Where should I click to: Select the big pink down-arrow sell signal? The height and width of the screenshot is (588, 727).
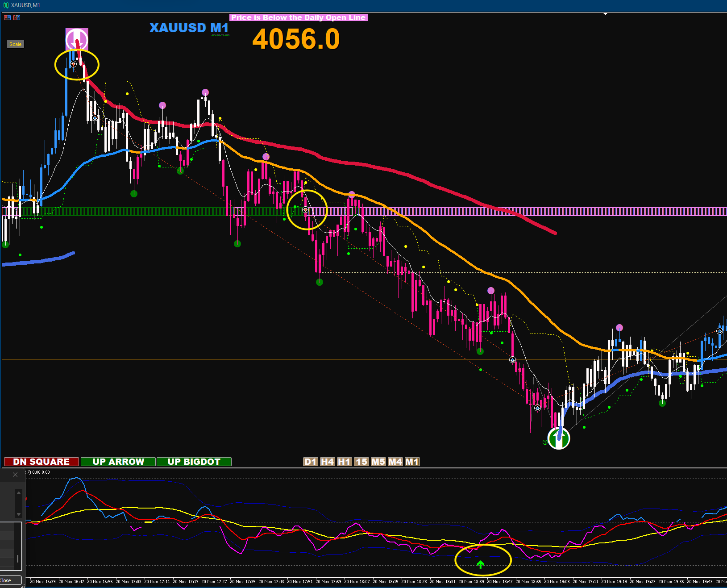[77, 39]
